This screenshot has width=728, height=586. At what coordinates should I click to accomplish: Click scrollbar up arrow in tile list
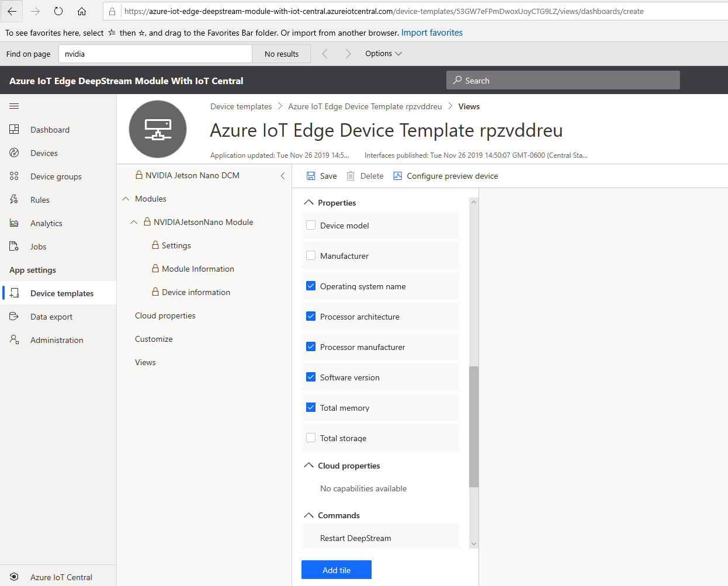click(x=474, y=202)
